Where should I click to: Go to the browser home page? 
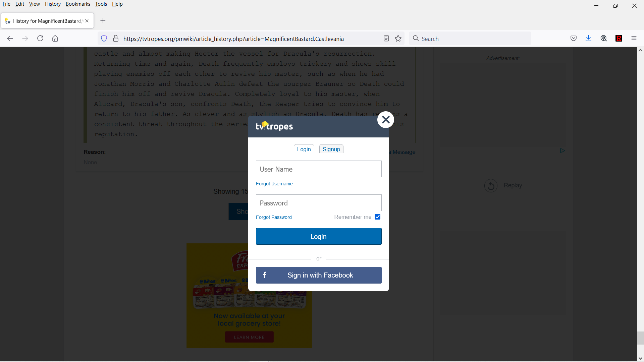[x=55, y=38]
